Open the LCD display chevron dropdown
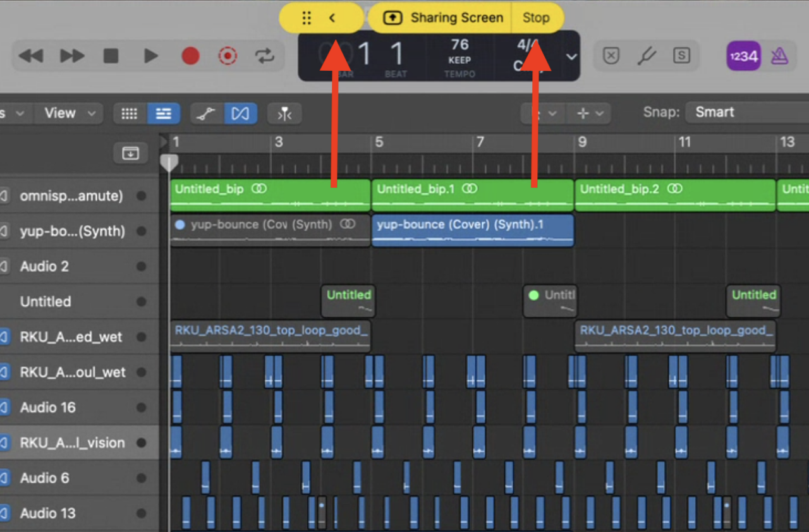The width and height of the screenshot is (809, 532). [x=571, y=56]
